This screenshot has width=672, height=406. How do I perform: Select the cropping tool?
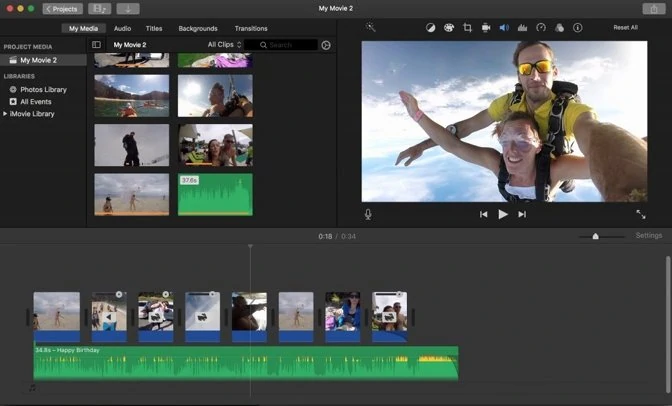pos(468,28)
